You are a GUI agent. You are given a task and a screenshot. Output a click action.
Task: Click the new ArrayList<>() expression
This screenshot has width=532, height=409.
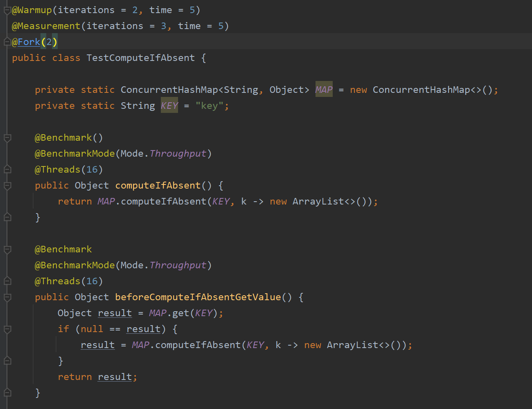322,201
